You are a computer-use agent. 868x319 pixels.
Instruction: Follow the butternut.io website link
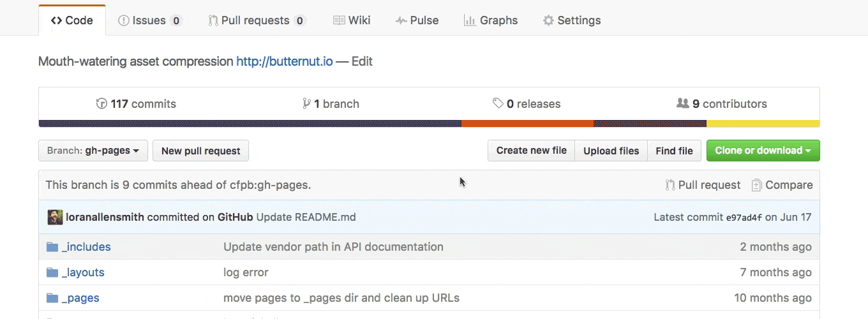point(284,61)
